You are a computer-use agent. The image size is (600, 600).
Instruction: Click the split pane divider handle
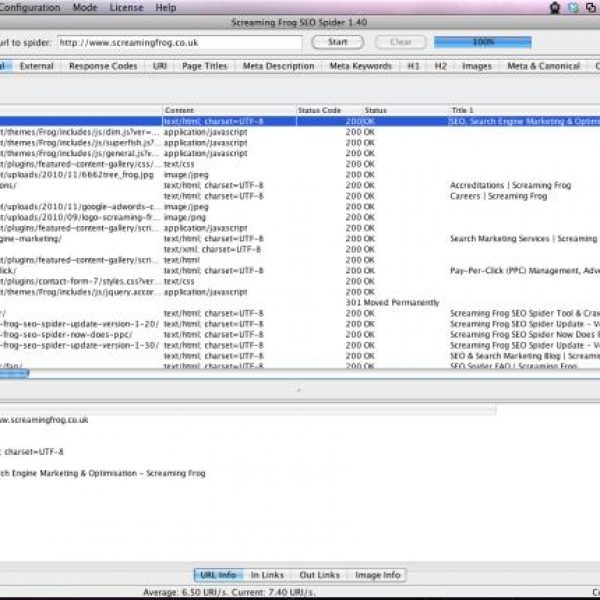point(298,390)
